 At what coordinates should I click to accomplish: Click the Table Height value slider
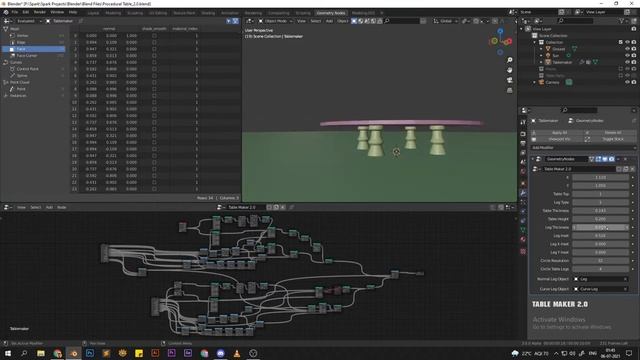coord(600,219)
